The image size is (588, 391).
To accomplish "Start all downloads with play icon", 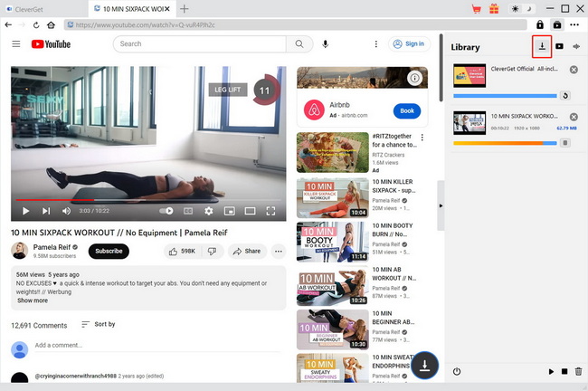I will [552, 372].
